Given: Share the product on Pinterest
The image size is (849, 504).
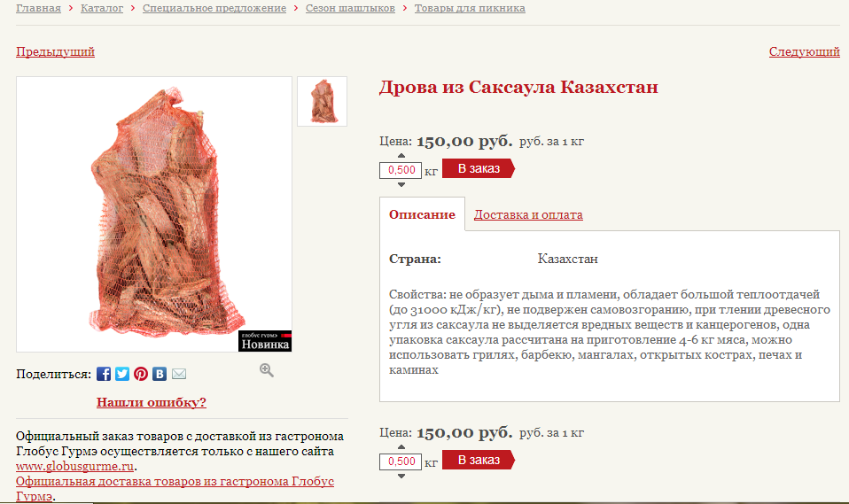Looking at the screenshot, I should pyautogui.click(x=141, y=374).
